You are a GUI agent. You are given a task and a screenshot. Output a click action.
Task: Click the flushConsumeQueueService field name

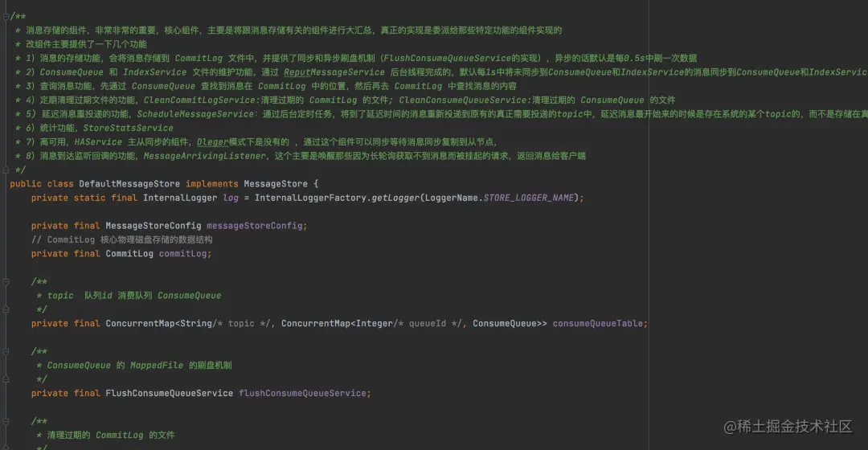point(303,394)
